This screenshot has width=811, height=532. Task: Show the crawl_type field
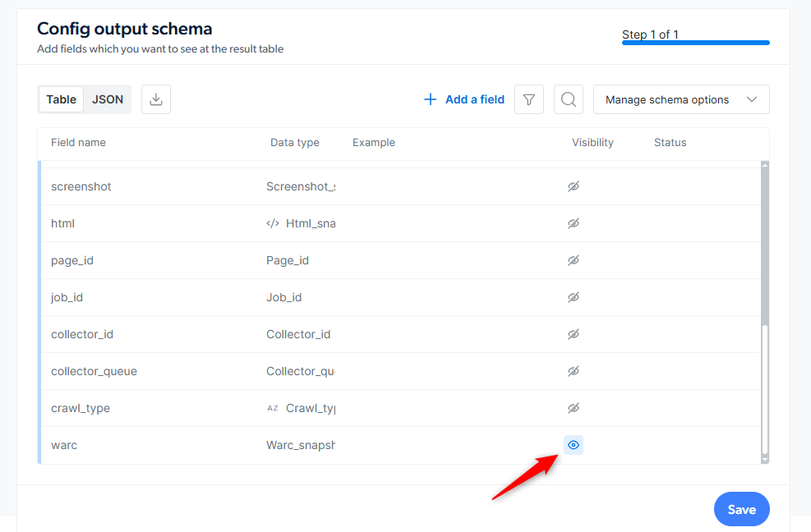pos(573,408)
